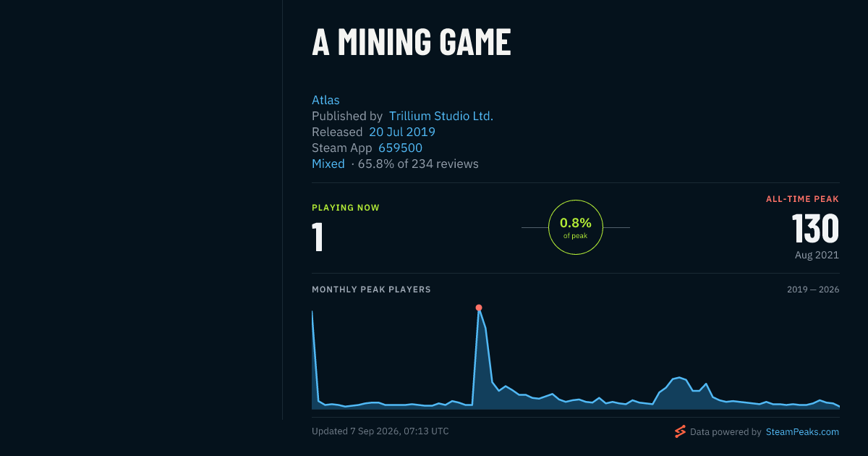Open the Atlas developer link
This screenshot has height=456, width=868.
click(x=325, y=100)
